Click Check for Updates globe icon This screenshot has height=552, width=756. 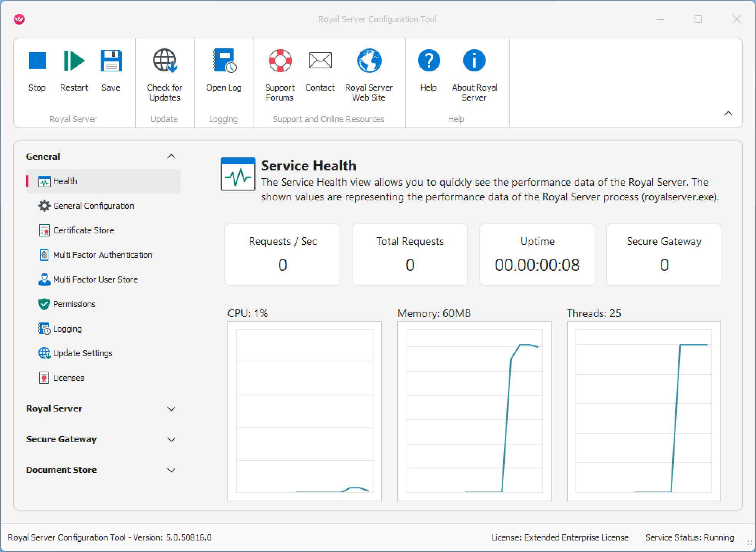pos(164,61)
